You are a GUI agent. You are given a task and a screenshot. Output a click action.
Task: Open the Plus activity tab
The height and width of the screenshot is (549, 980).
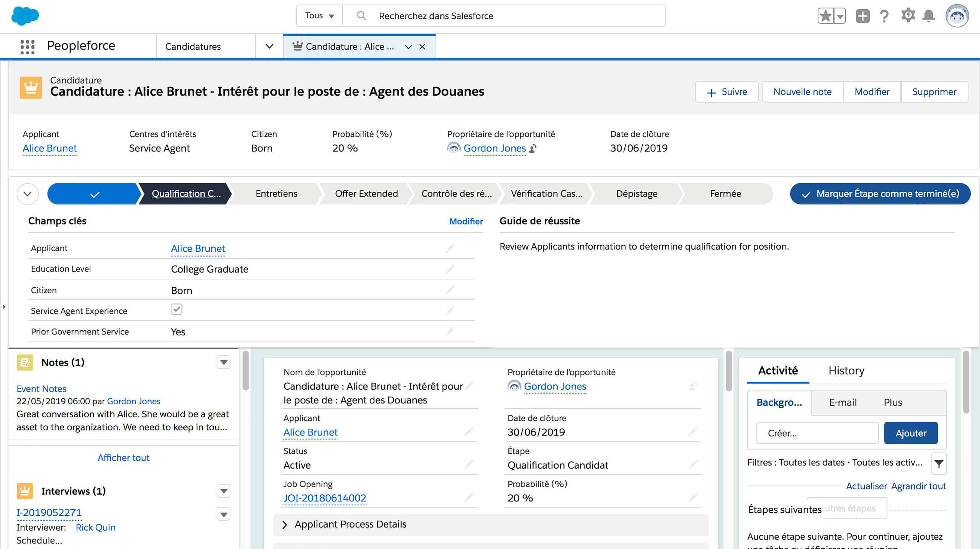click(893, 402)
